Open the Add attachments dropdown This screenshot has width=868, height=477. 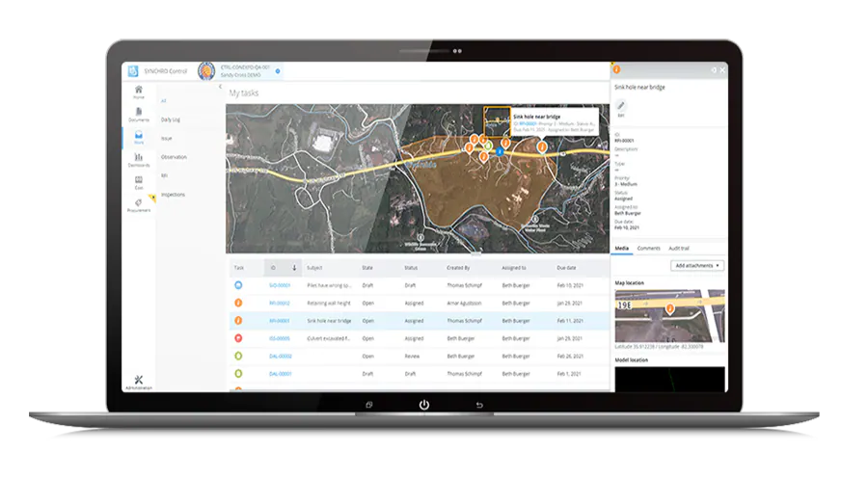(697, 266)
